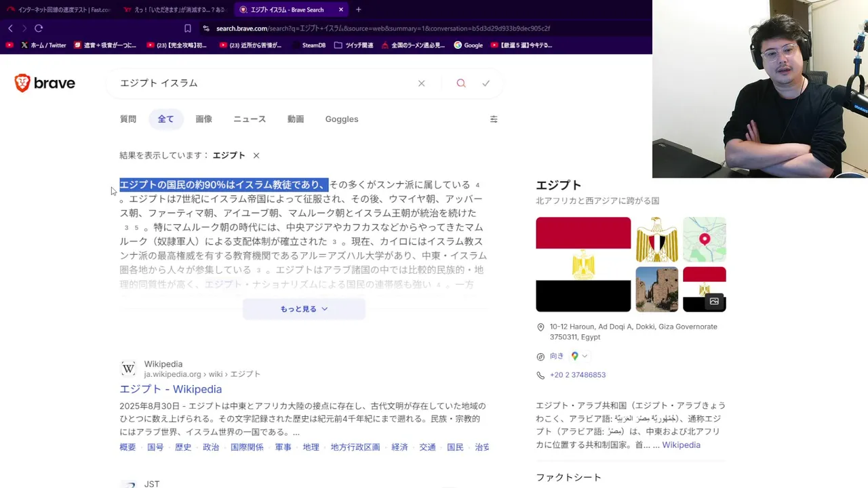This screenshot has height=488, width=868.
Task: Switch to the Fast.com speed test tab
Action: click(x=58, y=9)
